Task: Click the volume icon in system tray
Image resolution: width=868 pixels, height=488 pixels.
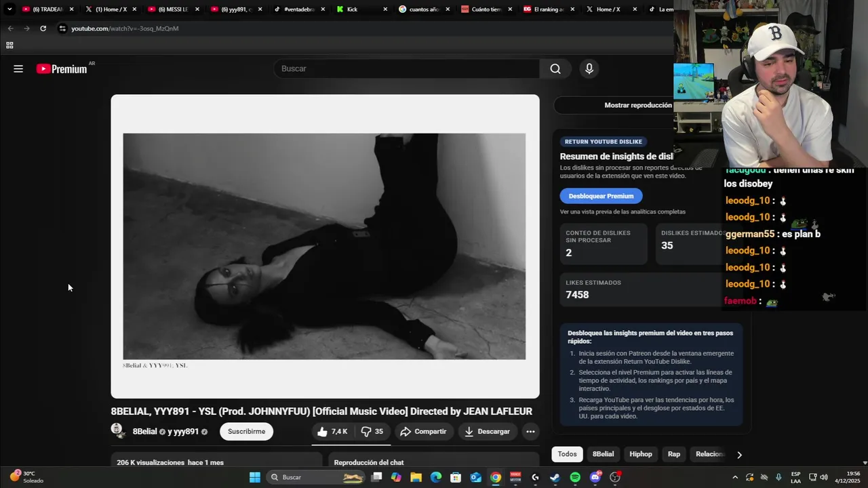Action: [825, 477]
